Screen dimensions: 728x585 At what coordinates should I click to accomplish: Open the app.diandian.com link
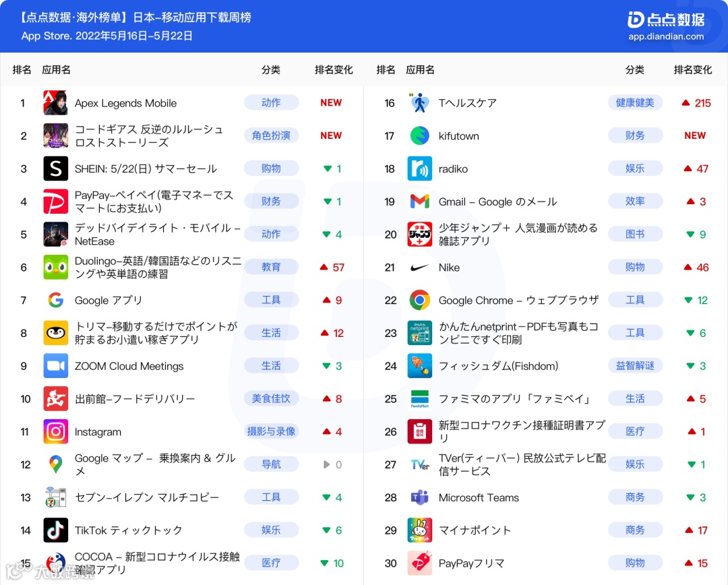[666, 36]
